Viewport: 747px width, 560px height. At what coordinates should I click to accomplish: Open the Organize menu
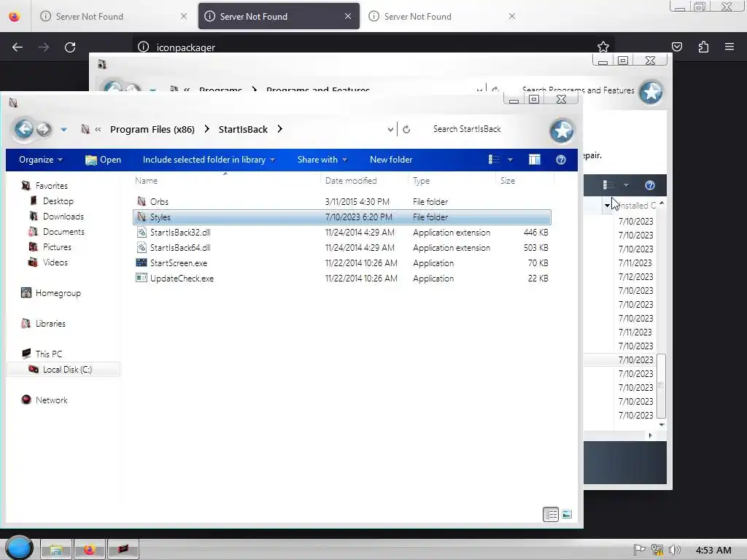click(x=41, y=160)
